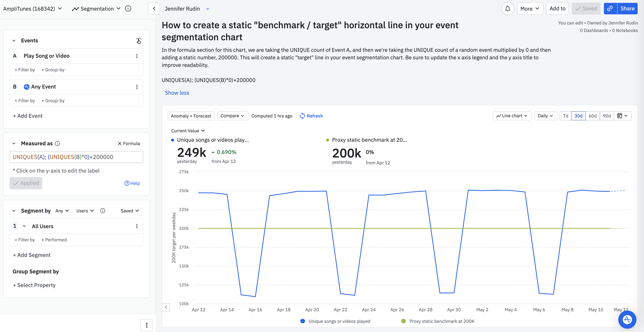The width and height of the screenshot is (644, 332).
Task: Open the Line chart type dropdown
Action: tap(512, 116)
